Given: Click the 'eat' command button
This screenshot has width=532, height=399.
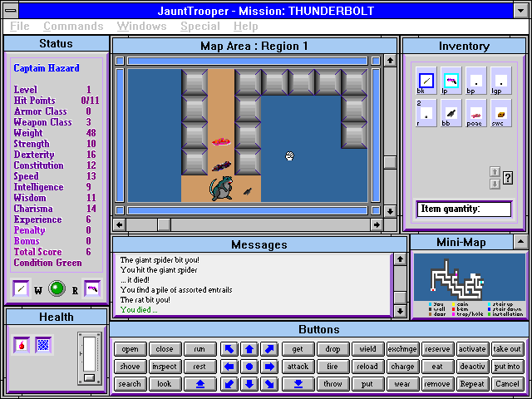Looking at the screenshot, I should (x=437, y=367).
